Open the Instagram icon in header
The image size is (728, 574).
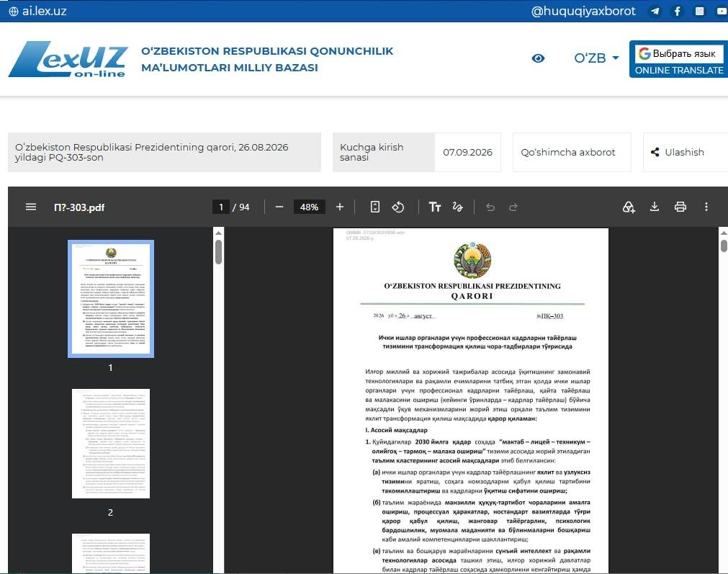[700, 11]
